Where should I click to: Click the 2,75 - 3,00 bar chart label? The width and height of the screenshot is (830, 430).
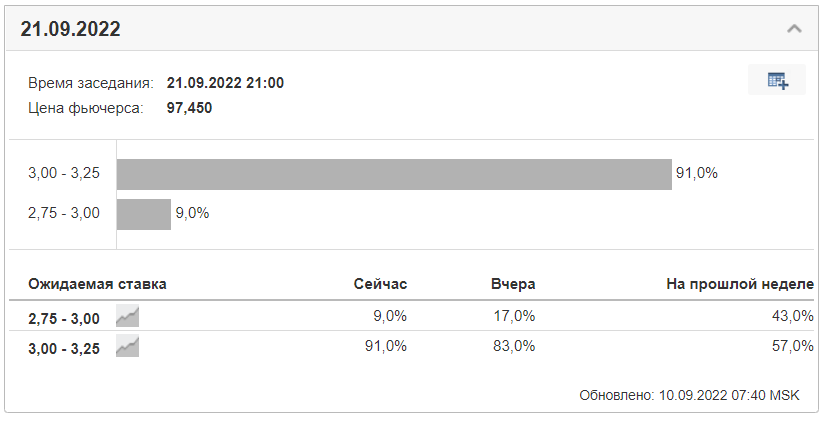pos(64,213)
